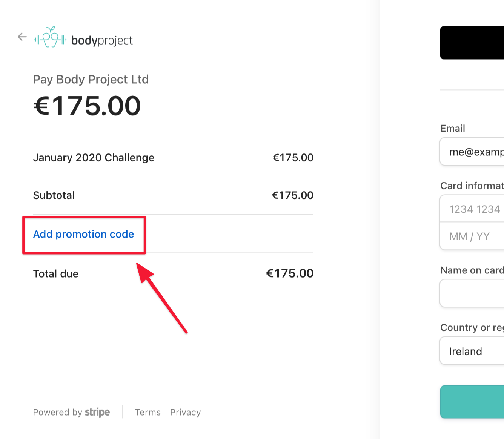Focus the Email input field
Image resolution: width=504 pixels, height=439 pixels.
pos(472,152)
